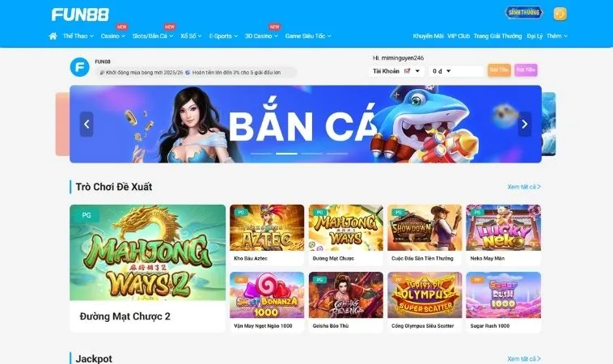Show the previous banner with left arrow
This screenshot has width=613, height=364.
coord(87,125)
